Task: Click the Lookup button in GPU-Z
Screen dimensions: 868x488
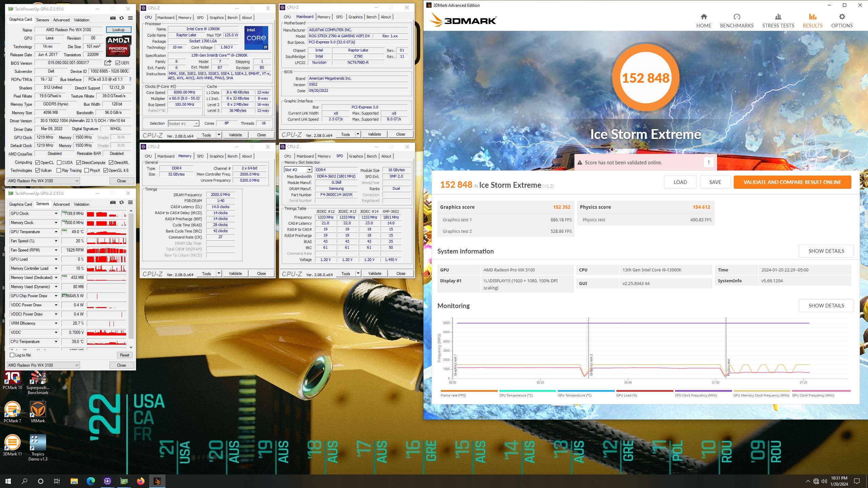Action: (x=118, y=30)
